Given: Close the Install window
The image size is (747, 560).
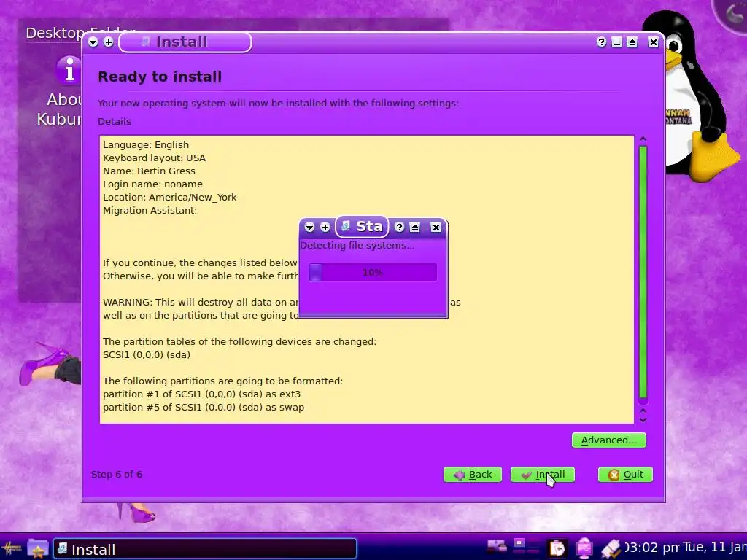Looking at the screenshot, I should [653, 42].
